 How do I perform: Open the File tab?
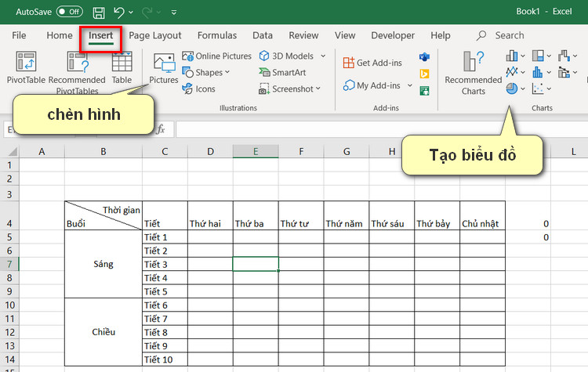(19, 35)
